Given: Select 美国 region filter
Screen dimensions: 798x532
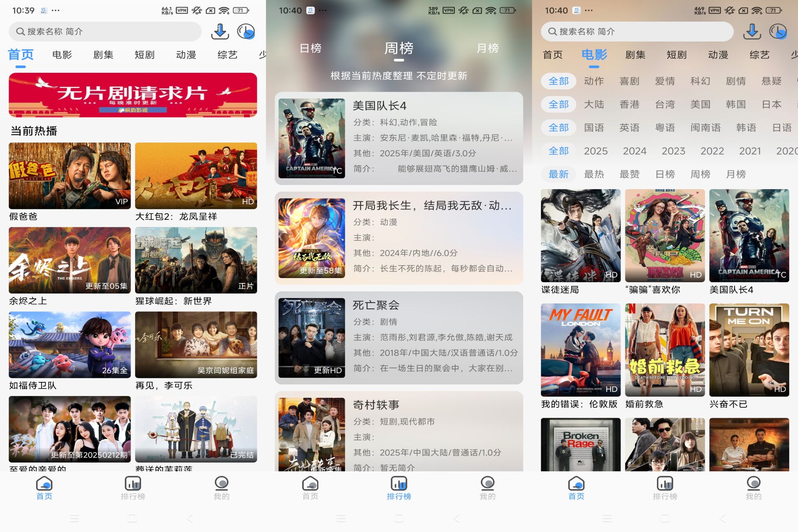Looking at the screenshot, I should click(x=700, y=104).
